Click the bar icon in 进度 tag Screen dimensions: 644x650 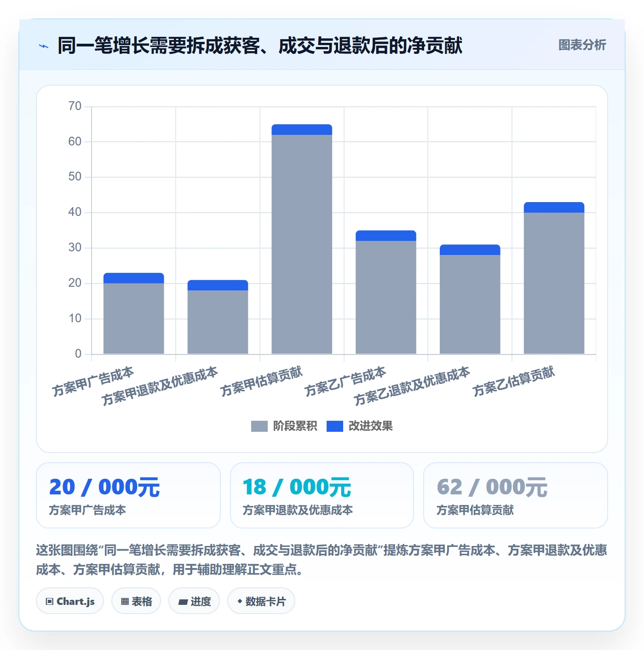(x=183, y=602)
